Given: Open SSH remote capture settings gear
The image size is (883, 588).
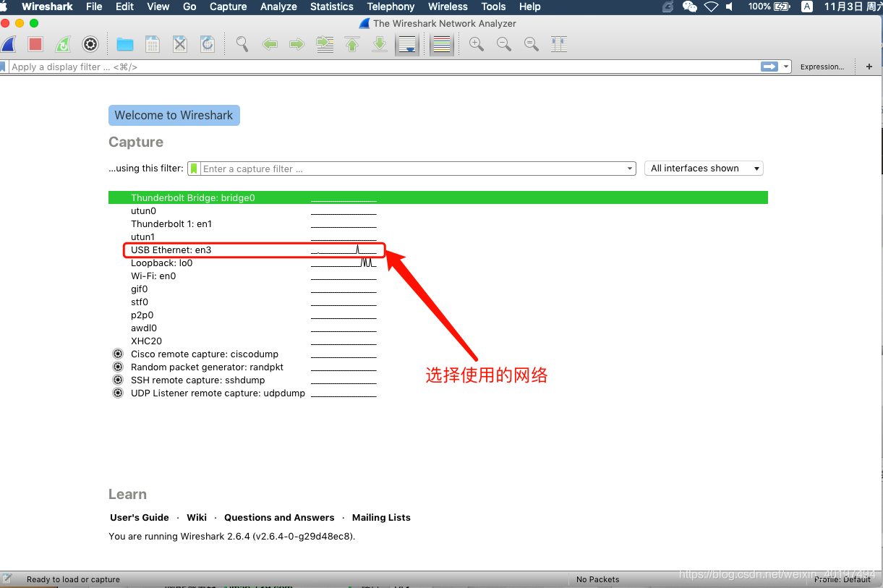Looking at the screenshot, I should [x=118, y=380].
